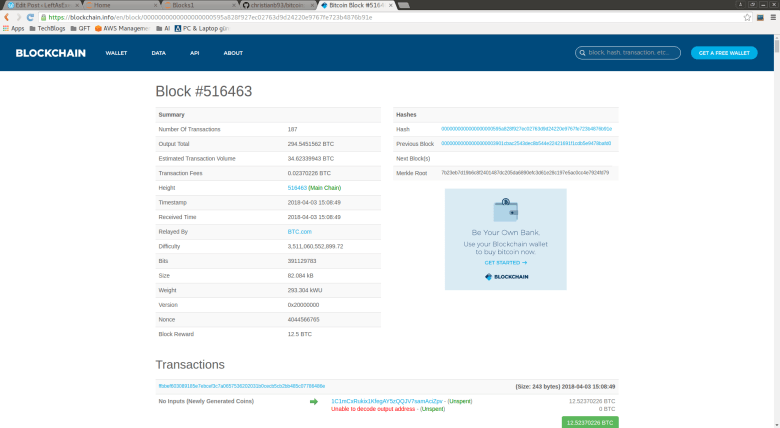This screenshot has width=780, height=428.
Task: Open the Previous Block hash link
Action: point(526,143)
